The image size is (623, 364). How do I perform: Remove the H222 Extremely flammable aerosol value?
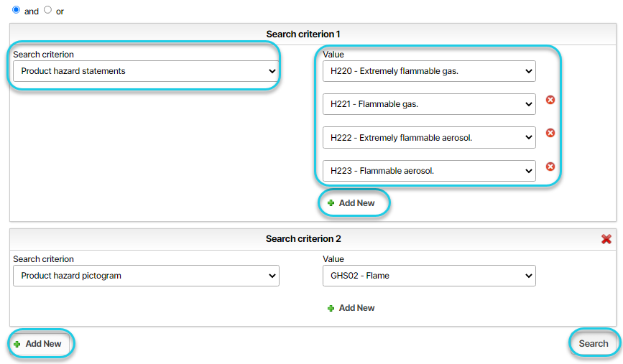click(550, 133)
